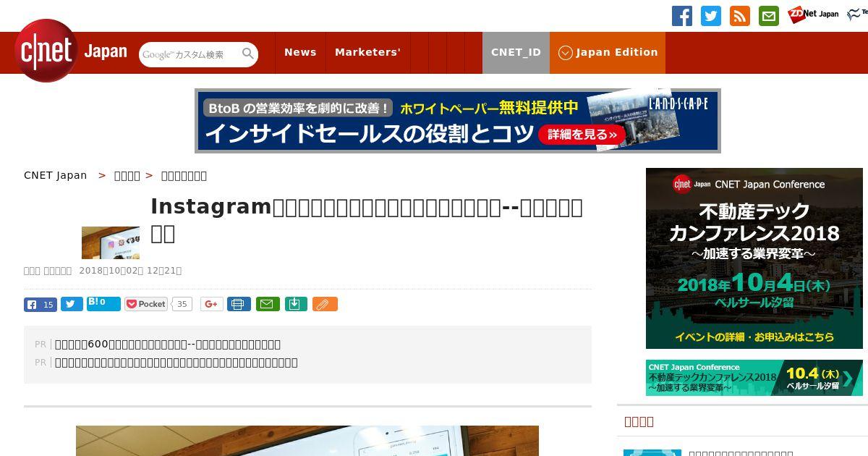Click the BtoB inside sales banner ad

click(458, 121)
